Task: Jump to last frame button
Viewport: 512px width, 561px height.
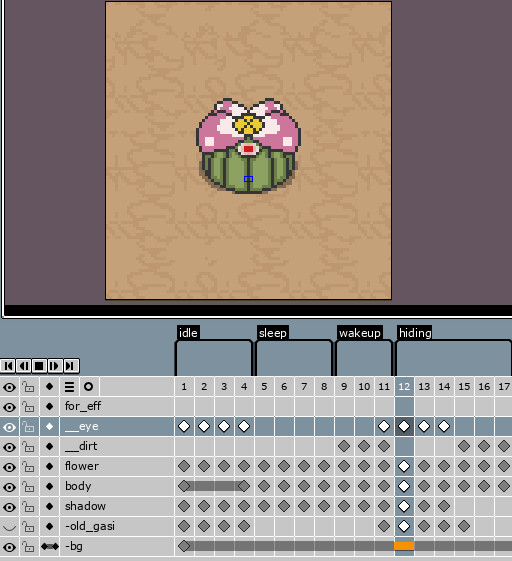Action: click(71, 366)
